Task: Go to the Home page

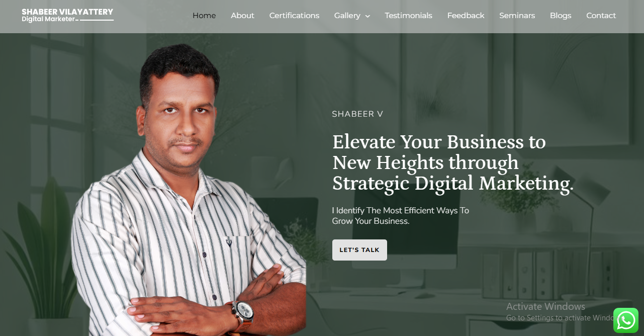Action: 204,16
